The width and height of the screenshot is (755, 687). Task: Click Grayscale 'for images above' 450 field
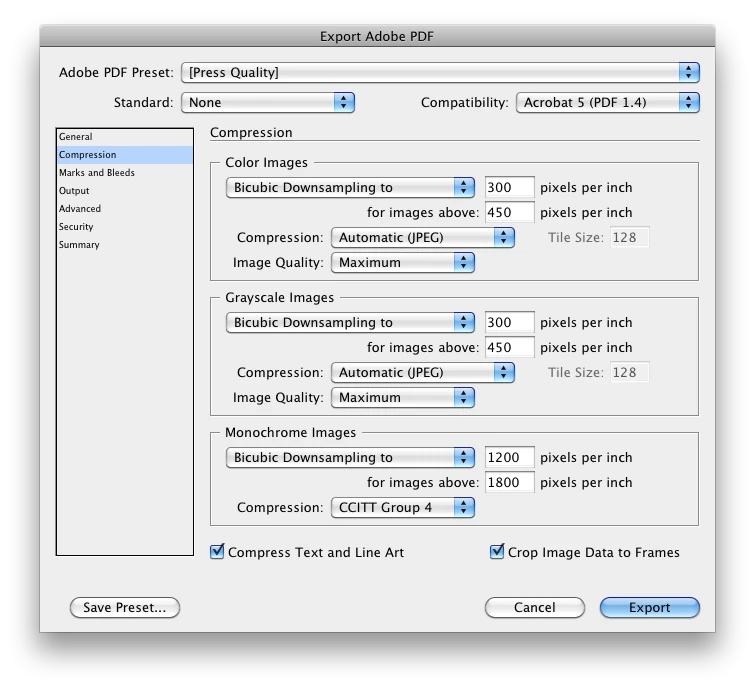(x=509, y=348)
